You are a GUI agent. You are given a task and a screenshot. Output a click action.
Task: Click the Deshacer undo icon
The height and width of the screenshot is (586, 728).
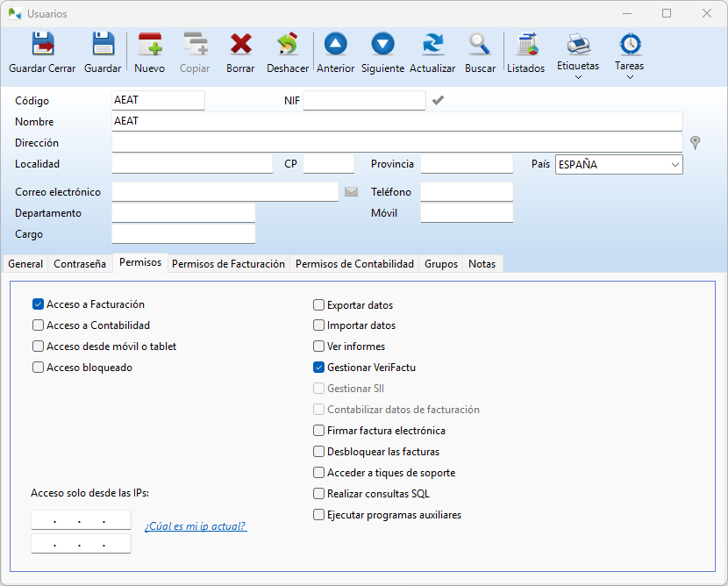(x=288, y=46)
